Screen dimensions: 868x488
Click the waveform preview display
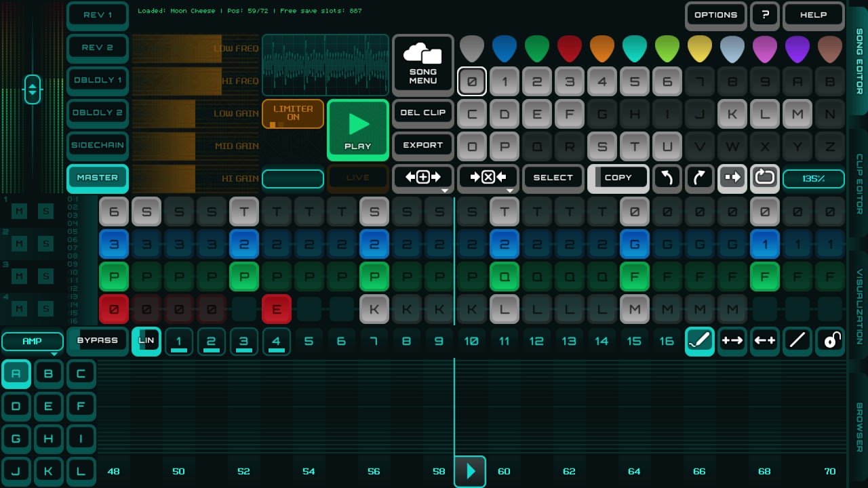325,65
